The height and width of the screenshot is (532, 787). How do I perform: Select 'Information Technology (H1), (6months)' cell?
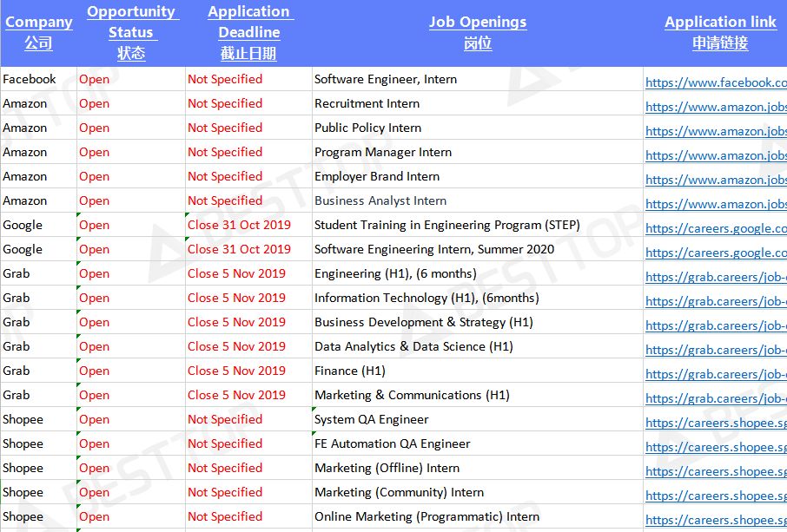[x=477, y=298]
